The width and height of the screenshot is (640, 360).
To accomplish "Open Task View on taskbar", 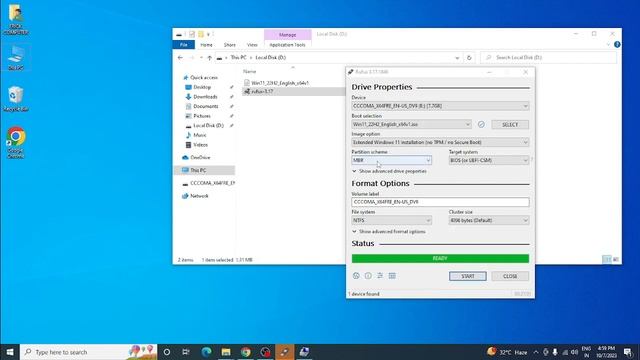I will point(186,352).
